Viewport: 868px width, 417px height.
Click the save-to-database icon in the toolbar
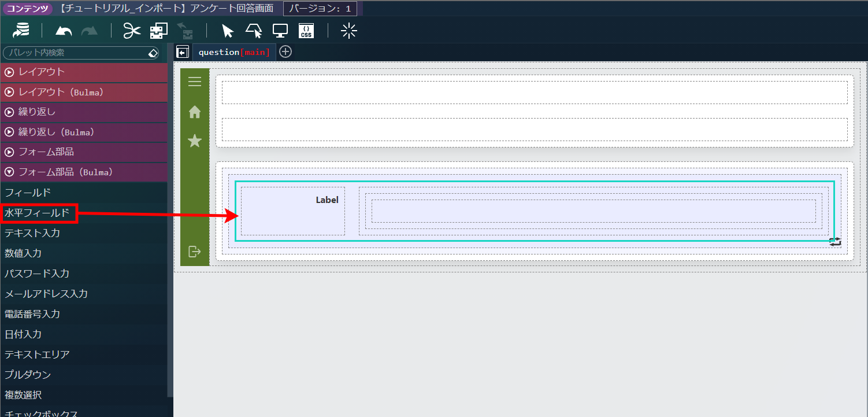click(x=21, y=31)
